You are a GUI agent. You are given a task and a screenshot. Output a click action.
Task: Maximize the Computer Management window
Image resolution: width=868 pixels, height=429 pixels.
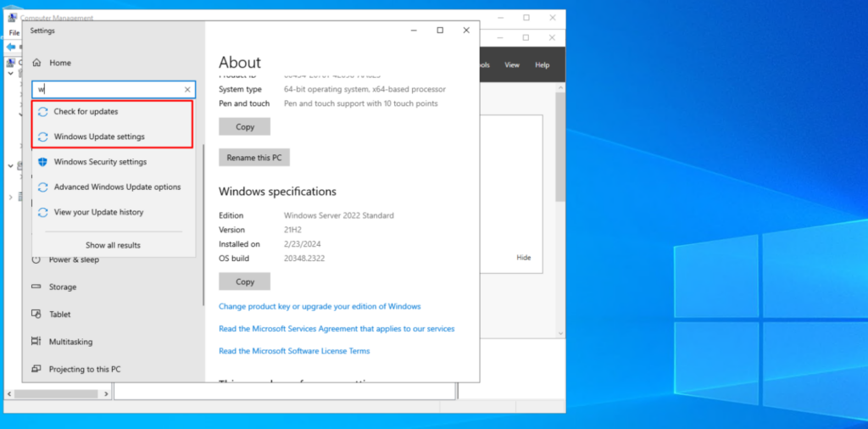click(526, 18)
